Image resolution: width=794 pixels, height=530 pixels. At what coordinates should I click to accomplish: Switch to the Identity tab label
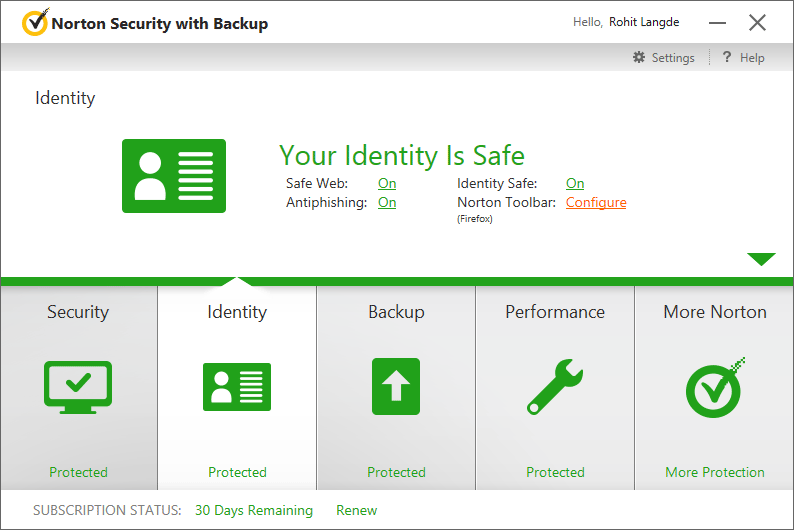[x=237, y=312]
